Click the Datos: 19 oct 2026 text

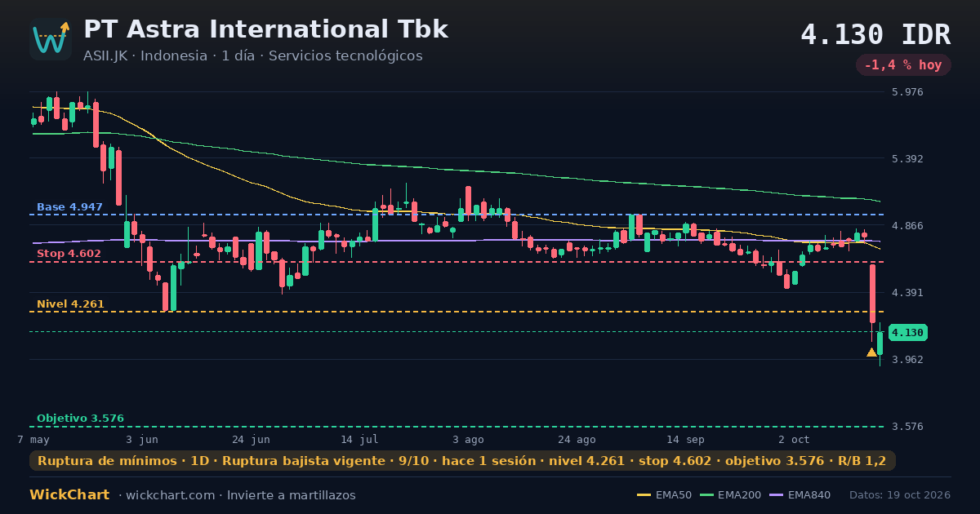tap(900, 495)
